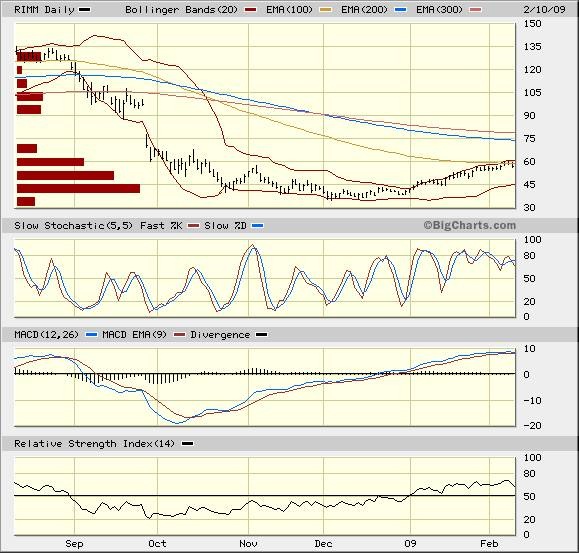Screen dimensions: 579x553
Task: Click the -10 label on MACD axis
Action: [x=532, y=401]
